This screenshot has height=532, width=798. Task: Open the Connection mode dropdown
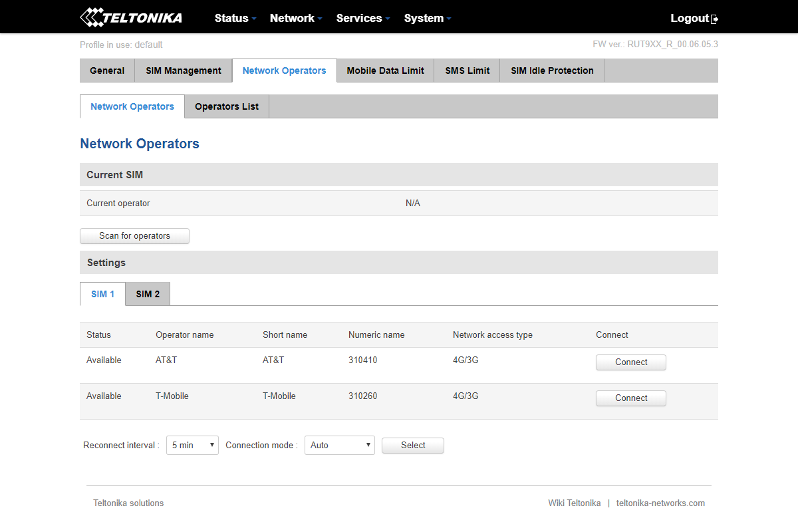tap(339, 446)
